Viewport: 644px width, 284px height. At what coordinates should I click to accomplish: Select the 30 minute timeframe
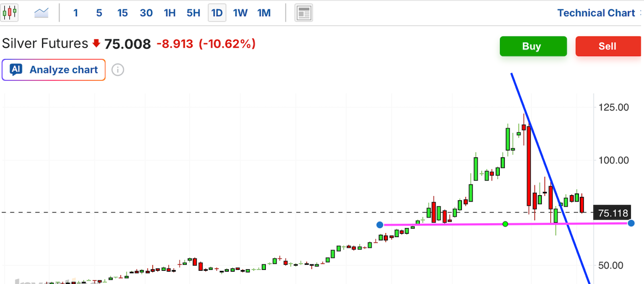146,13
